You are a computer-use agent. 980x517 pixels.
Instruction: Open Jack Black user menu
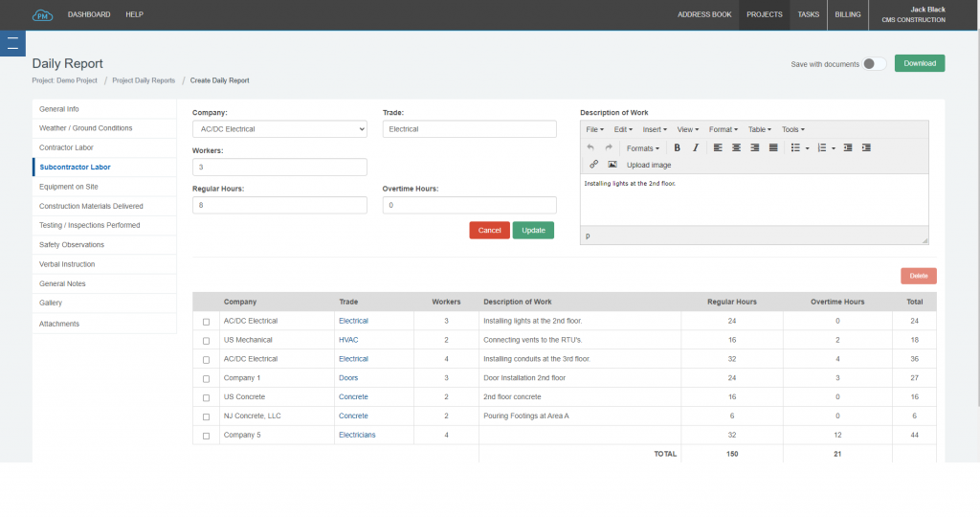(x=914, y=14)
